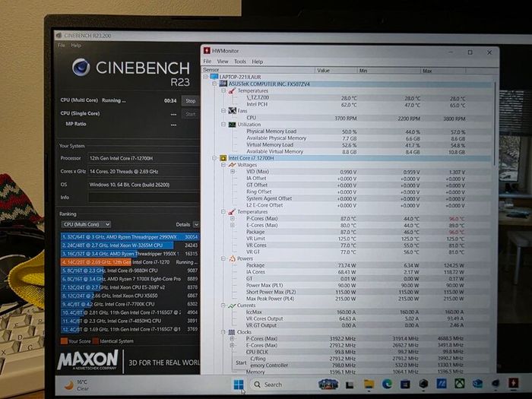532x399 pixels.
Task: Click the Cinebench title bar icon
Action: 59,35
